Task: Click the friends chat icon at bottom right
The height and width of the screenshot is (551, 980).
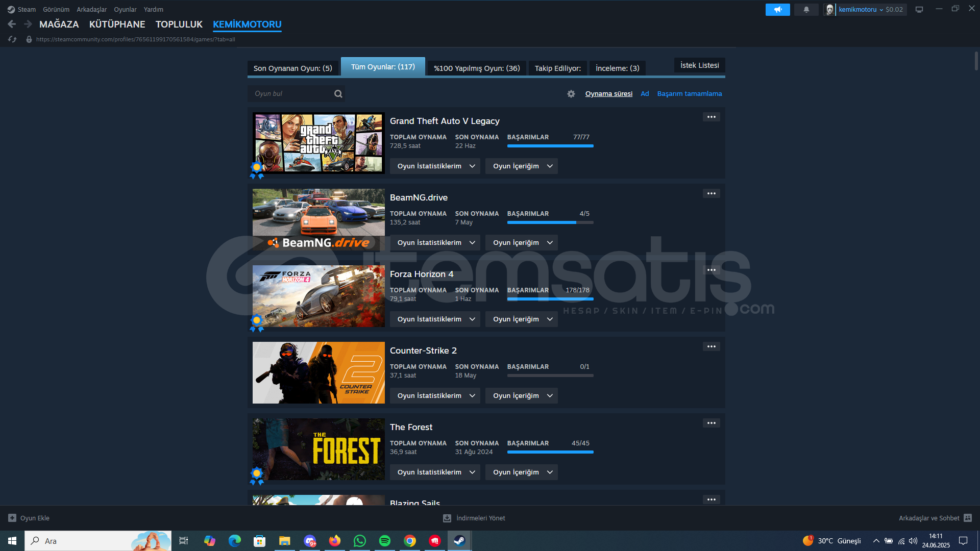Action: pos(968,518)
